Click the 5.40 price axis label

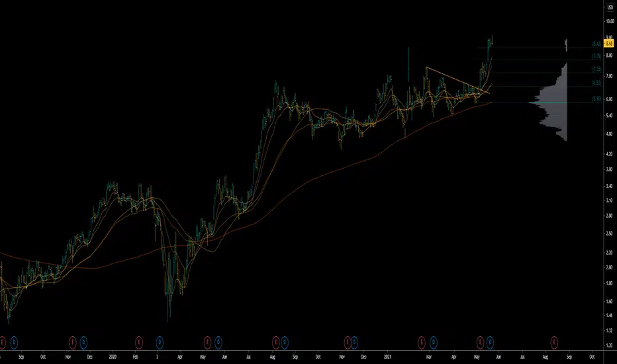coord(609,116)
